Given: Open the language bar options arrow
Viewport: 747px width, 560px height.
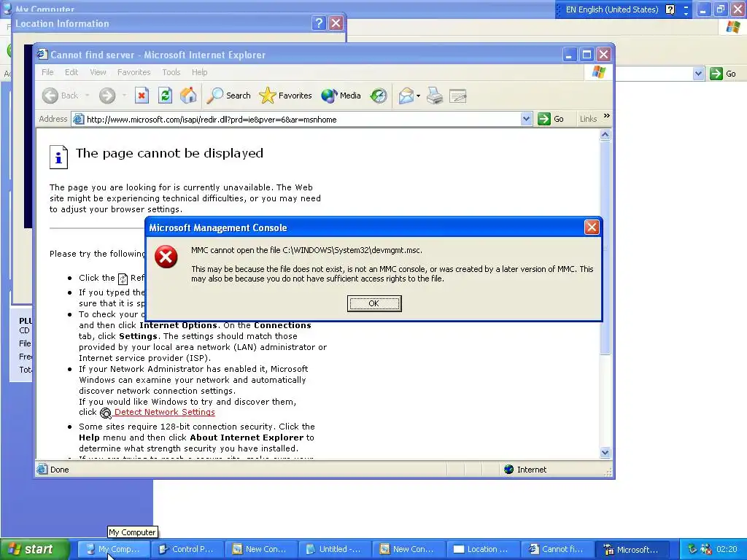Looking at the screenshot, I should 686,13.
